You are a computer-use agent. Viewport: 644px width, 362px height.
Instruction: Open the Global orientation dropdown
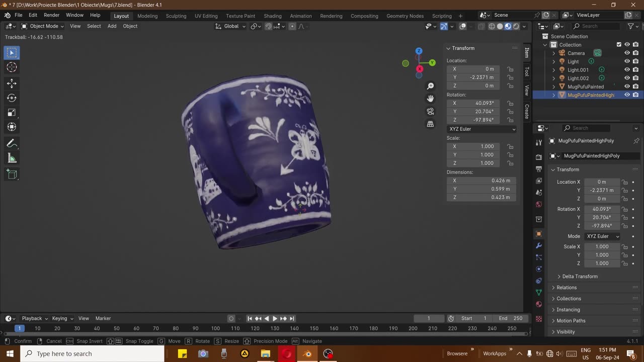tap(231, 26)
